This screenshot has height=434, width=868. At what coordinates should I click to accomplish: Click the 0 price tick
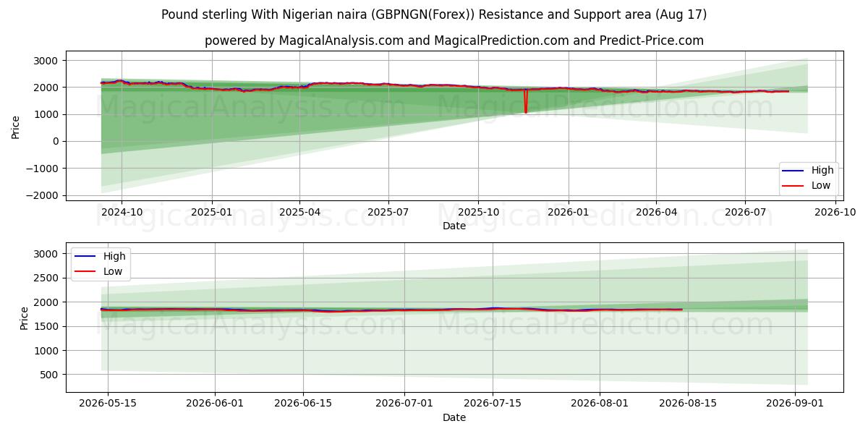[56, 142]
